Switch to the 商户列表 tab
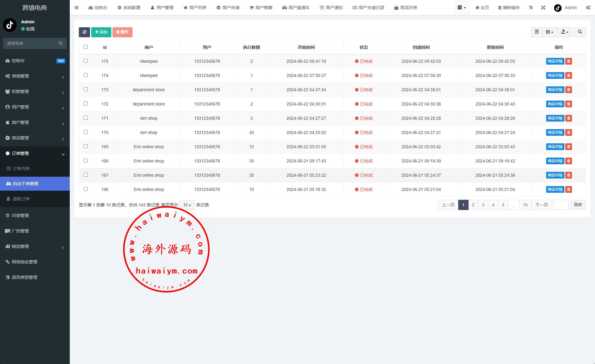 tap(195, 8)
